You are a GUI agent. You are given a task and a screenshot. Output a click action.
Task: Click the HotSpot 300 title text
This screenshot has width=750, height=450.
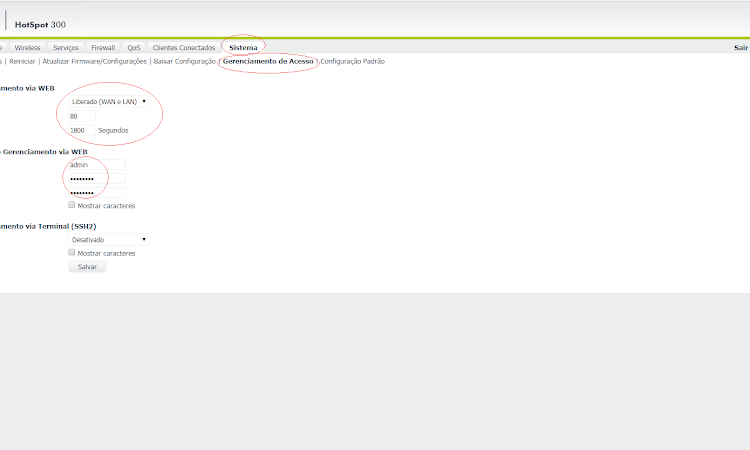pos(40,24)
